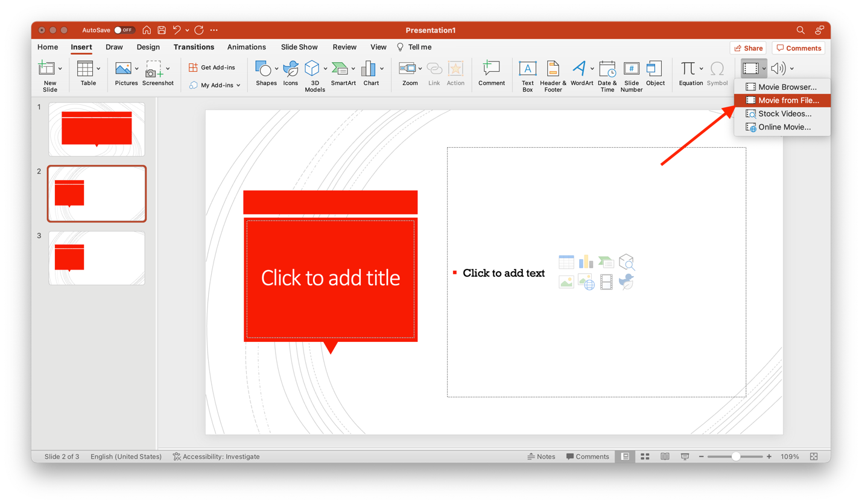Select slide 3 thumbnail in sidebar

[x=96, y=258]
